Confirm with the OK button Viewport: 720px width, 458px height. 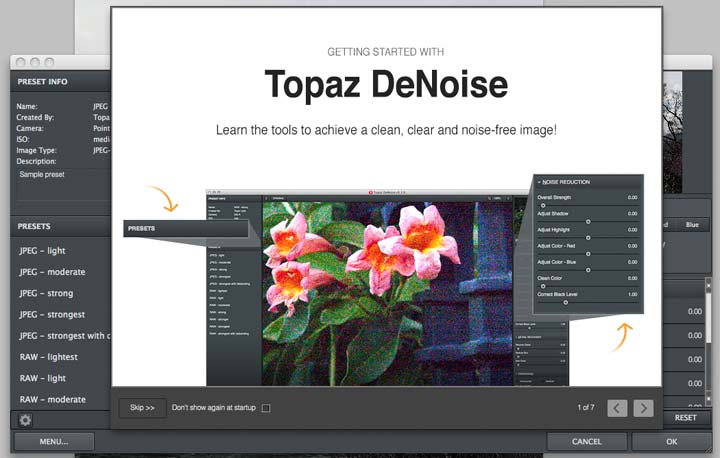[x=671, y=441]
